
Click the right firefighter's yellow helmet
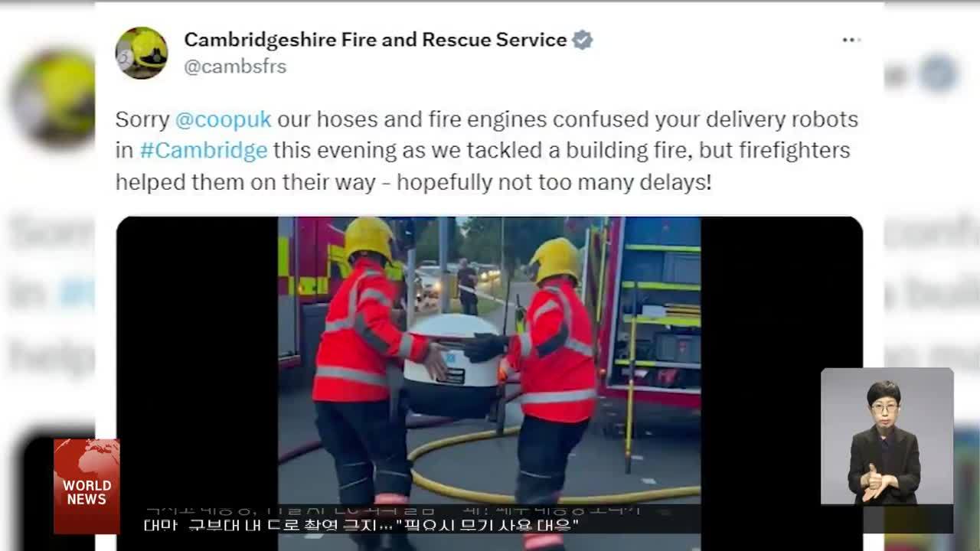554,260
